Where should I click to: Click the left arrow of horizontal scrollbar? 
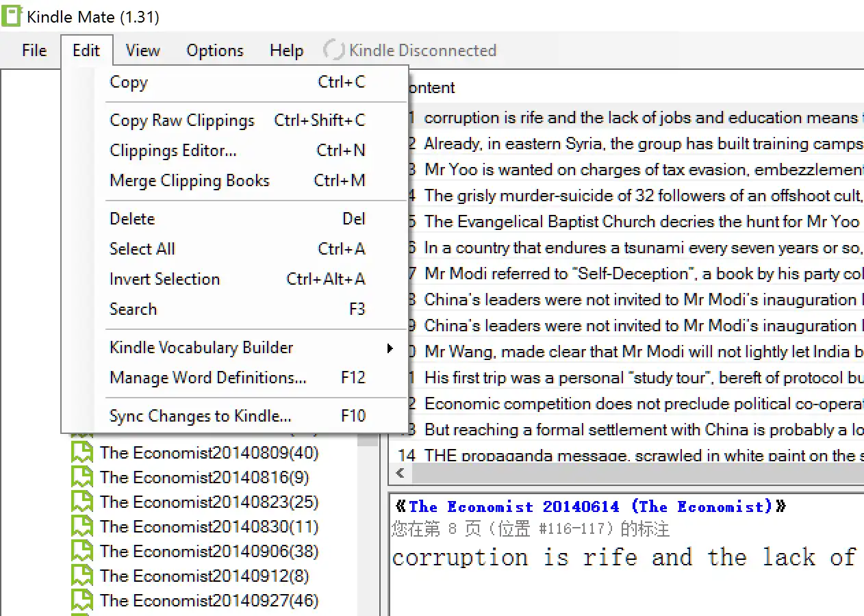pyautogui.click(x=401, y=473)
